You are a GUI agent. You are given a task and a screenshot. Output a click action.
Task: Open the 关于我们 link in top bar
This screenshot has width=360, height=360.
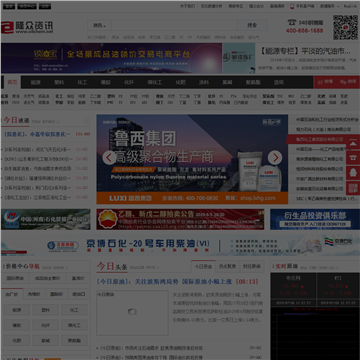(187, 6)
